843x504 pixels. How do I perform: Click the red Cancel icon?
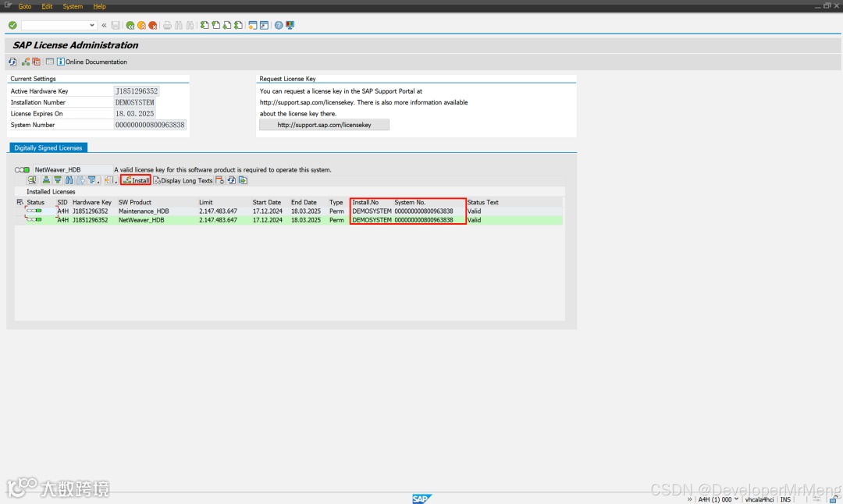click(153, 25)
